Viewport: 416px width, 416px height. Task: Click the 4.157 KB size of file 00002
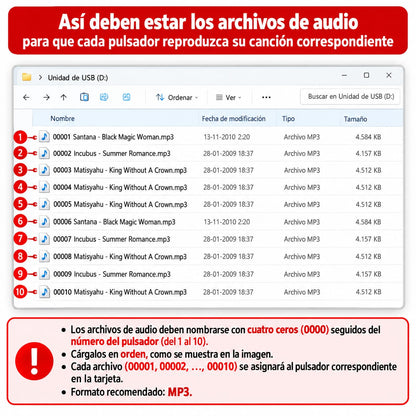(x=368, y=153)
